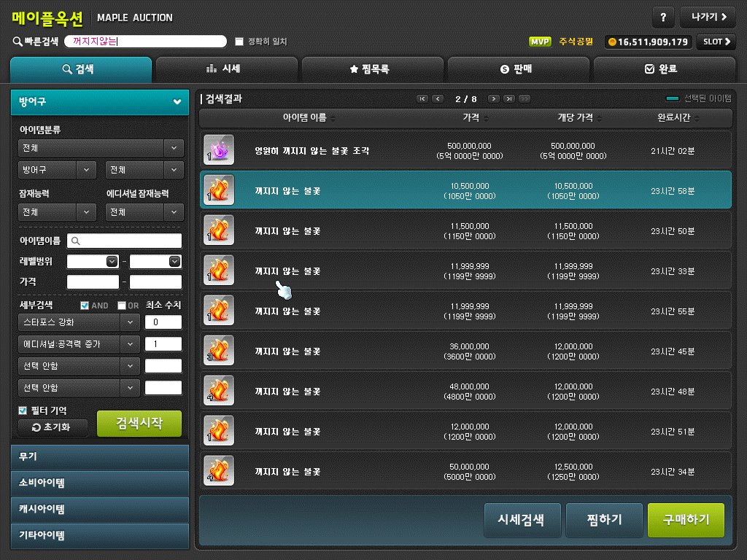Enable the OR detail search checkbox
The image size is (747, 560).
(122, 306)
